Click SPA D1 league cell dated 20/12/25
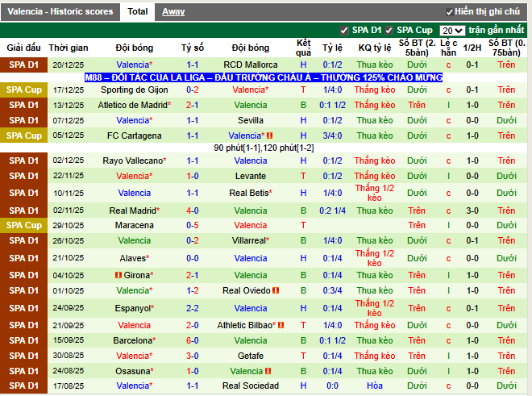532x396 pixels. tap(23, 65)
